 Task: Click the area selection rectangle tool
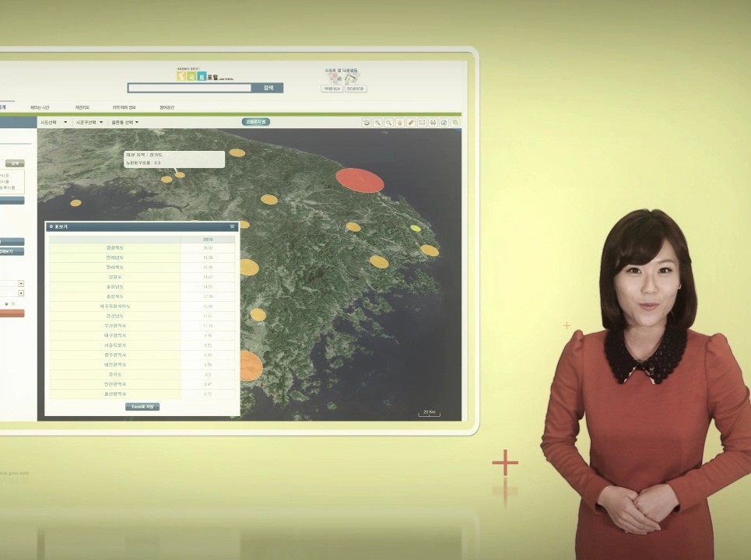click(422, 122)
